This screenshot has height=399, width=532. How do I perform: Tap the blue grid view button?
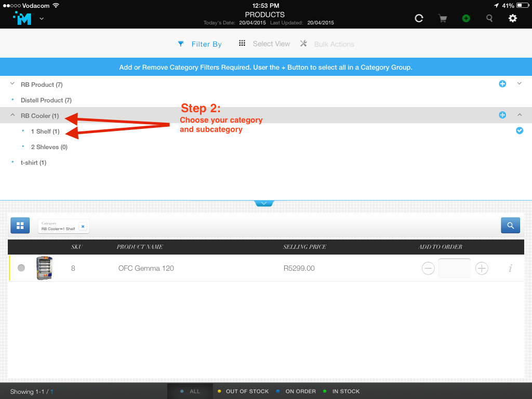point(20,225)
